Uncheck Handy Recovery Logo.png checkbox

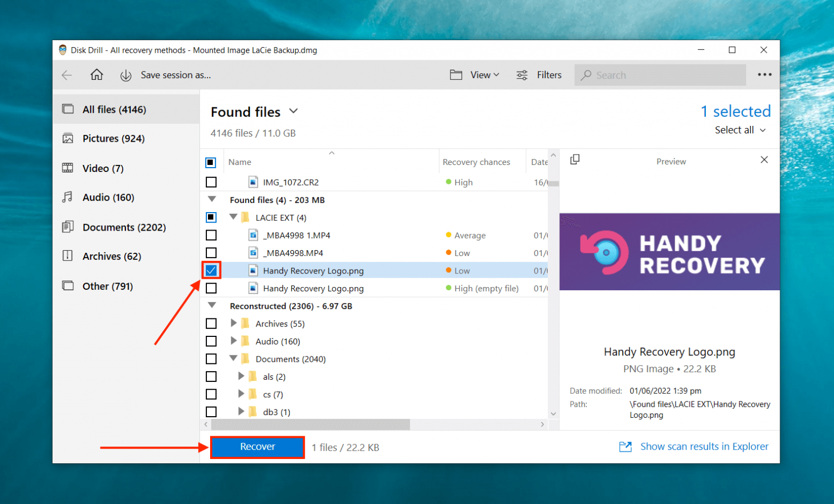(211, 270)
